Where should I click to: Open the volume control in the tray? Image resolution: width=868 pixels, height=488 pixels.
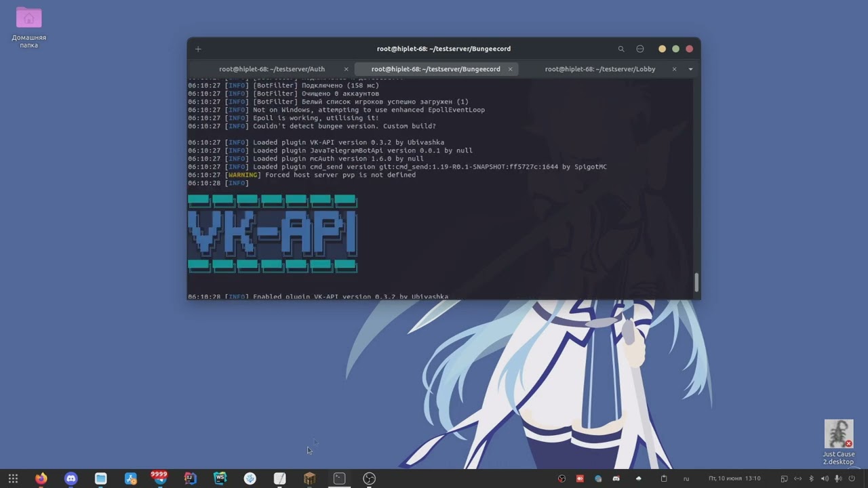(825, 479)
